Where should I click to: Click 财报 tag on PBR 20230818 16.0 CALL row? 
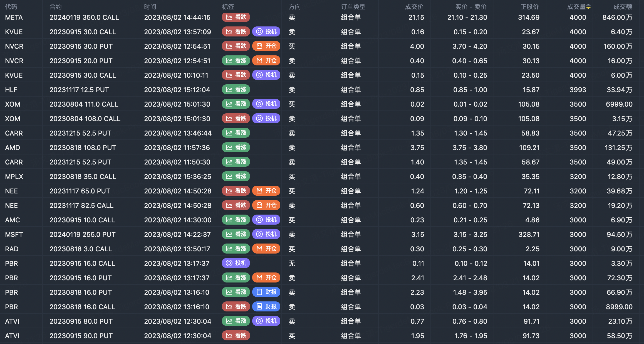click(x=266, y=306)
